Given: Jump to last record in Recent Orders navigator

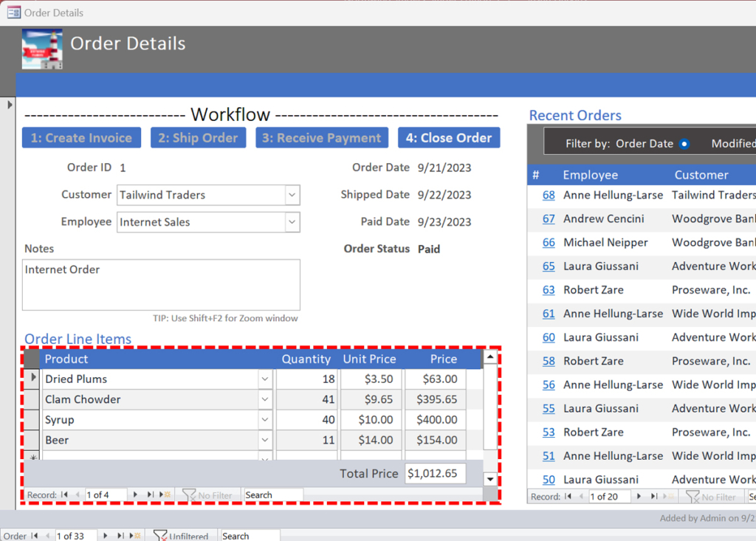Looking at the screenshot, I should (653, 497).
